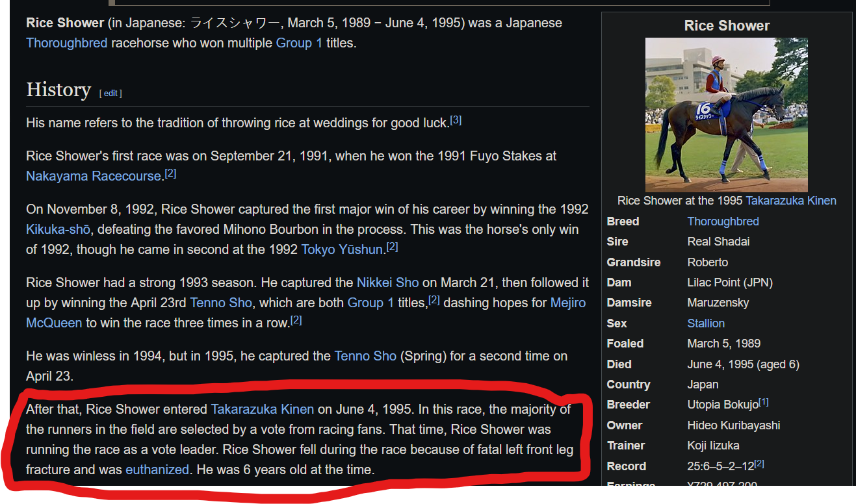Visit the Nakayama Racecourse link

(94, 176)
